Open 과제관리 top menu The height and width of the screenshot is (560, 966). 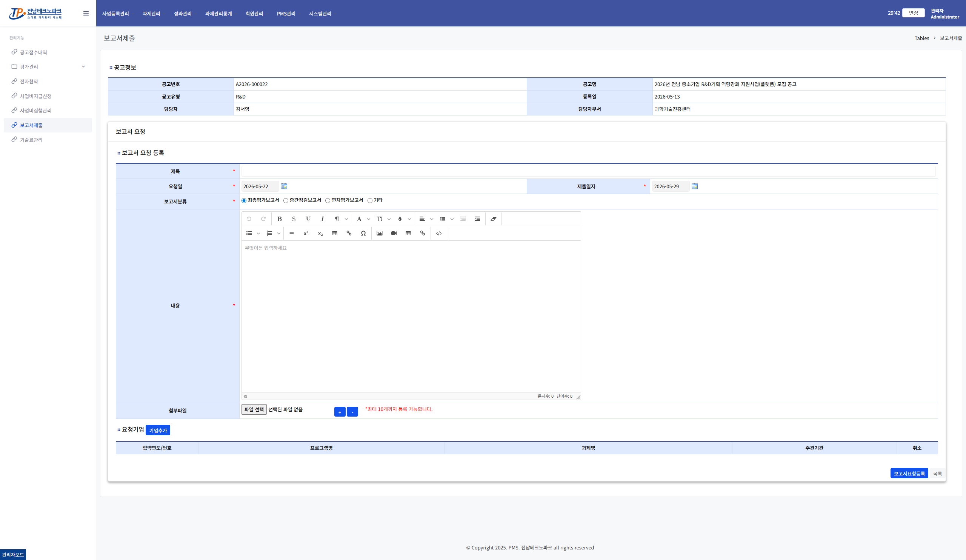[x=151, y=14]
